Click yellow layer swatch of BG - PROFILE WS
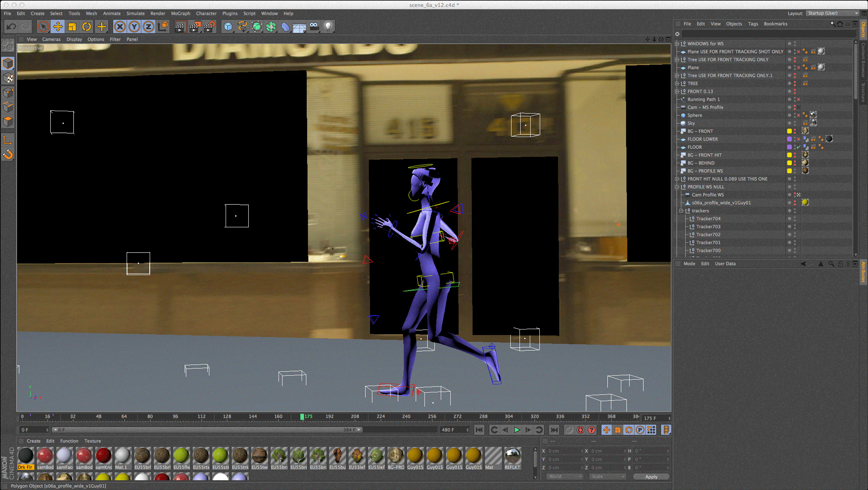 tap(789, 171)
